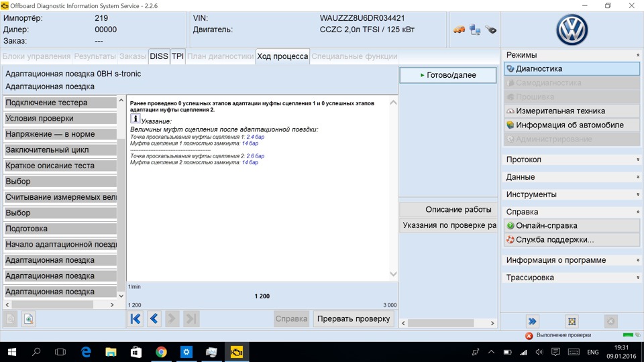Click the Специальные функции tab
This screenshot has height=362, width=644.
point(354,56)
